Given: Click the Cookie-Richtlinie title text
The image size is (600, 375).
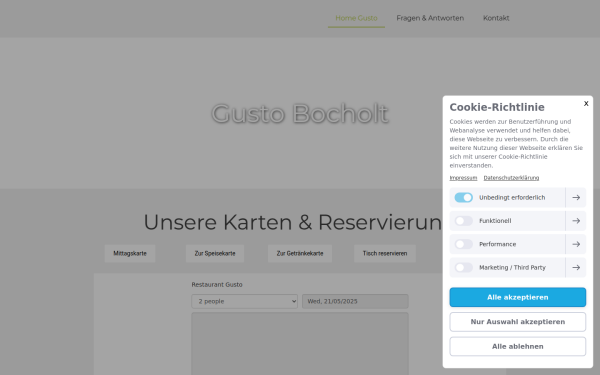Looking at the screenshot, I should [x=497, y=107].
